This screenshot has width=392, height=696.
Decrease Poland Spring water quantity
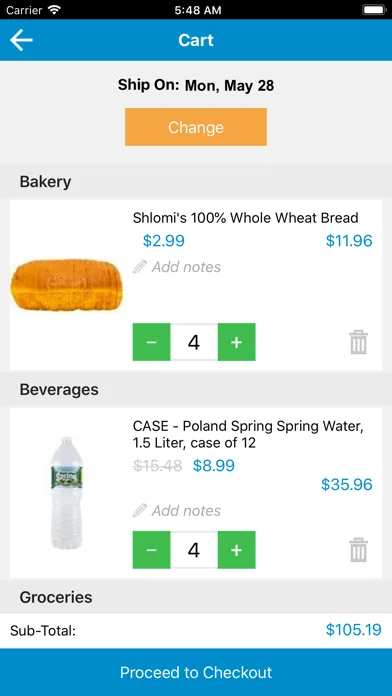(151, 550)
